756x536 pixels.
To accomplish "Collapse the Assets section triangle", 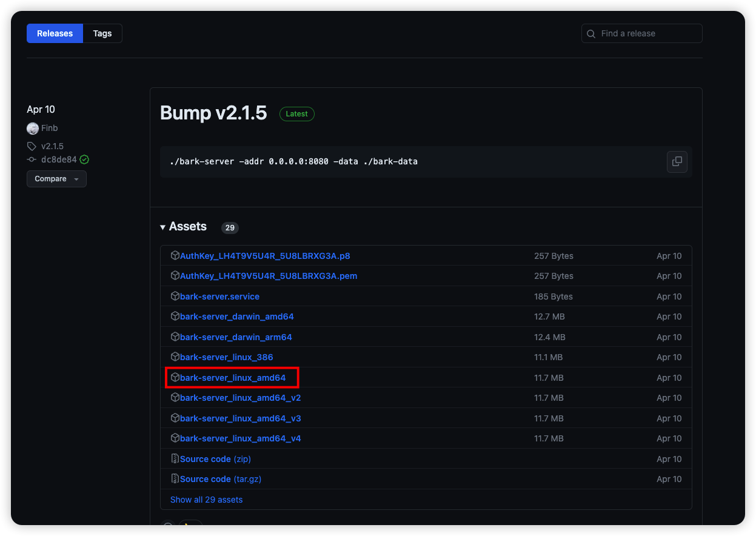I will (x=162, y=227).
